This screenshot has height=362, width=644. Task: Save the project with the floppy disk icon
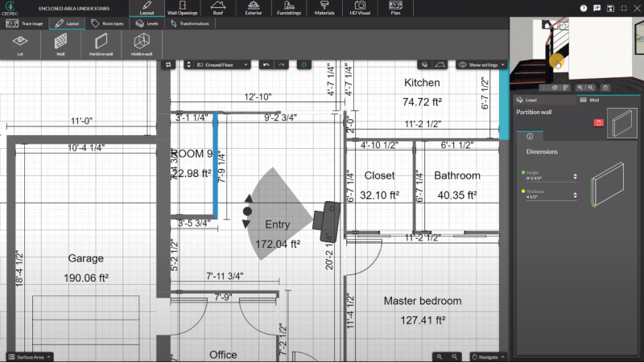(611, 8)
